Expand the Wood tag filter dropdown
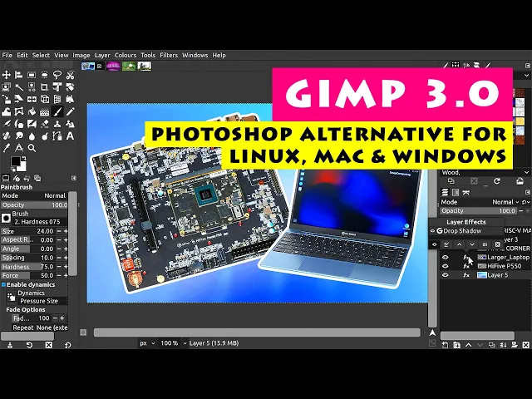This screenshot has height=399, width=532. tap(526, 173)
